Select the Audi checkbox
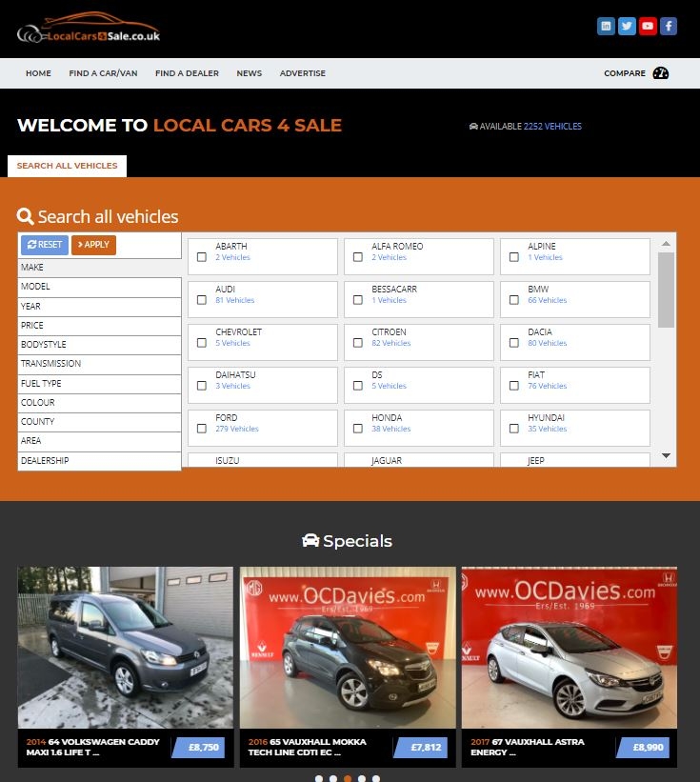Screen dimensions: 700x782 click(201, 300)
